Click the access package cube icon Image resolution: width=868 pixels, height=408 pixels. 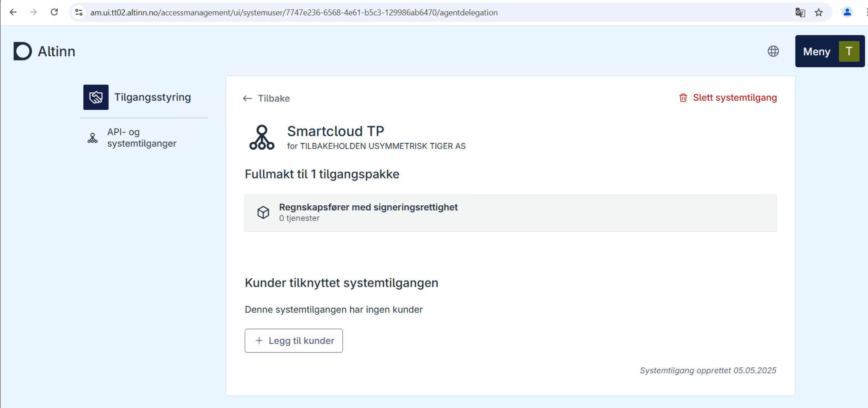click(263, 212)
